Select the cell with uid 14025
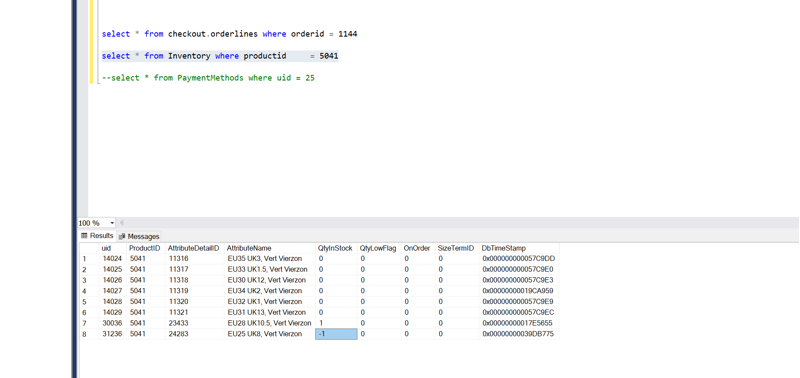The width and height of the screenshot is (800, 378). (112, 269)
